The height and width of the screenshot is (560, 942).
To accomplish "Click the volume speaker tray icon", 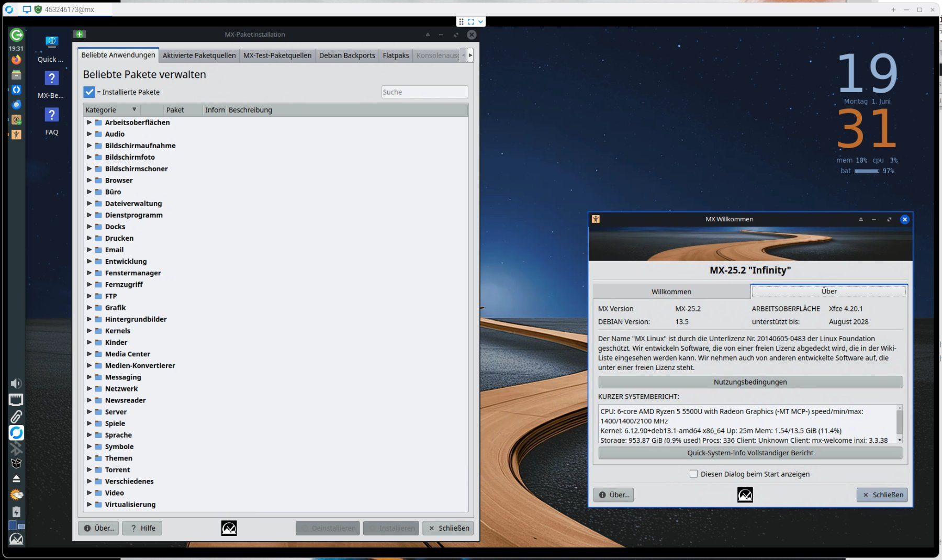I will tap(16, 384).
